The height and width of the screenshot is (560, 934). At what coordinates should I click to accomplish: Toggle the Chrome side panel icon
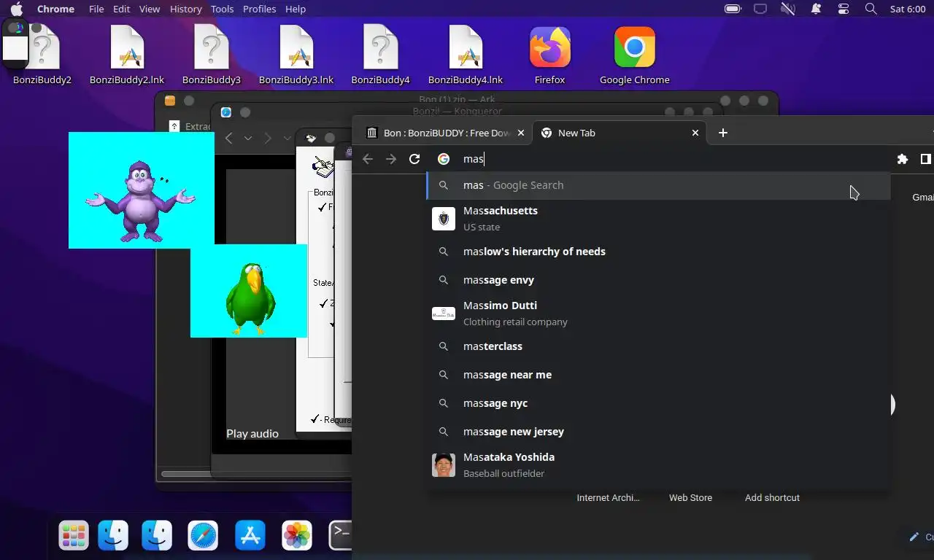pos(925,159)
